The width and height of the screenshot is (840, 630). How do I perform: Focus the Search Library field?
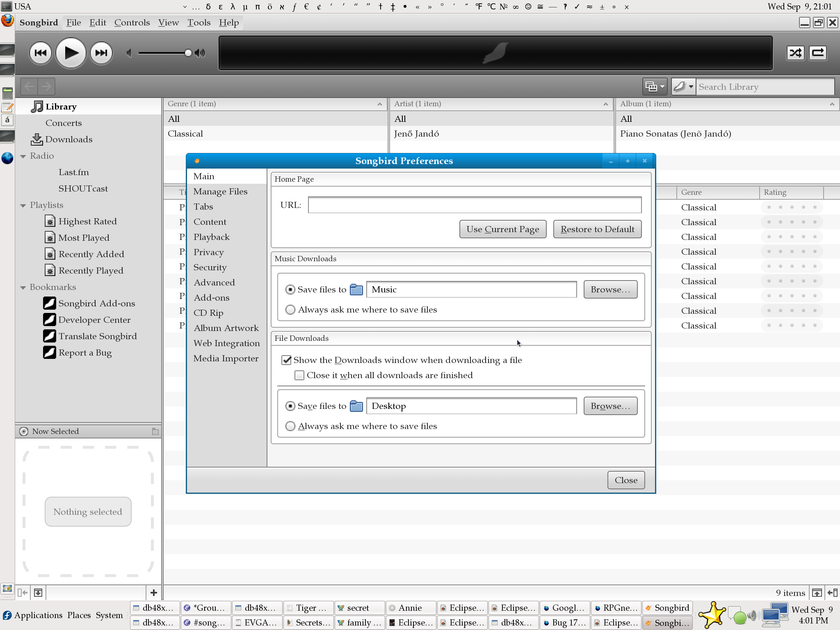point(765,87)
